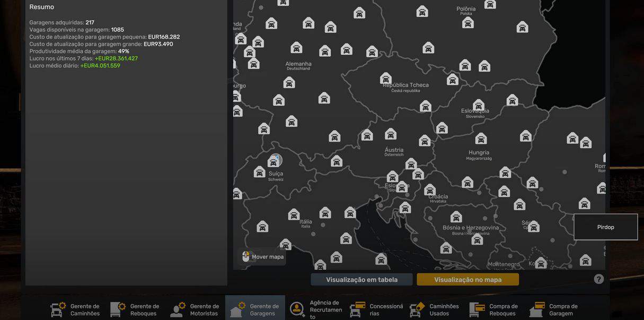Select the garage marker above Áustria label
Viewport: 644px width, 320px height.
[391, 134]
